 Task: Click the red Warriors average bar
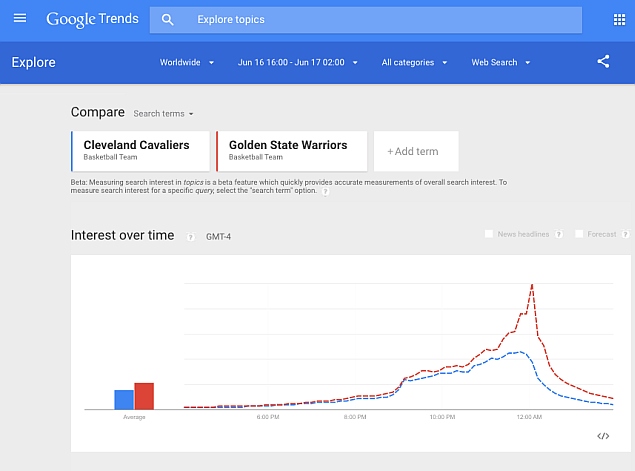click(144, 396)
